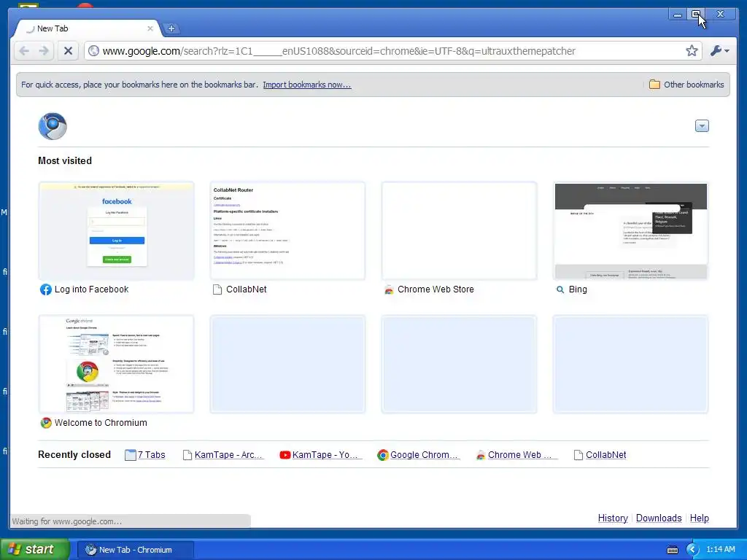The height and width of the screenshot is (560, 747).
Task: Expand the page options dropdown arrow
Action: pyautogui.click(x=702, y=125)
